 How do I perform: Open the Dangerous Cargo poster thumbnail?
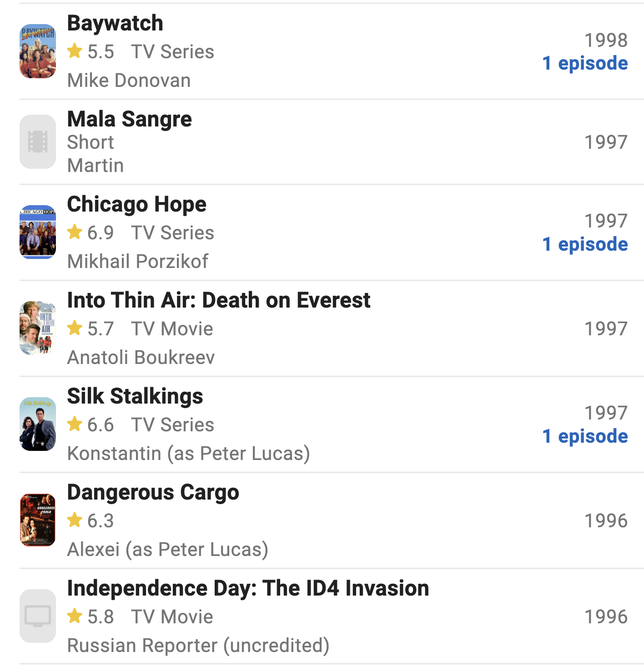(x=38, y=520)
